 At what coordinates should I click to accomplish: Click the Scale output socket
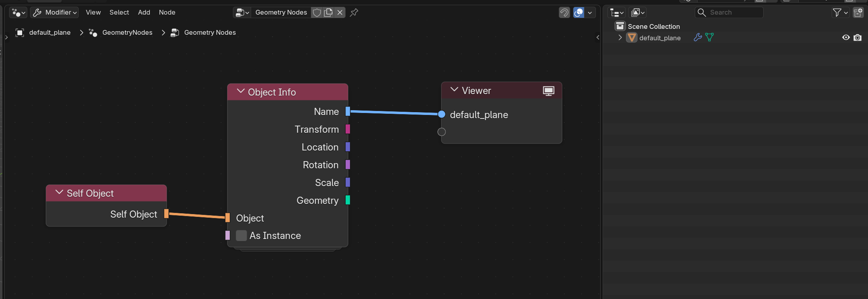coord(348,182)
